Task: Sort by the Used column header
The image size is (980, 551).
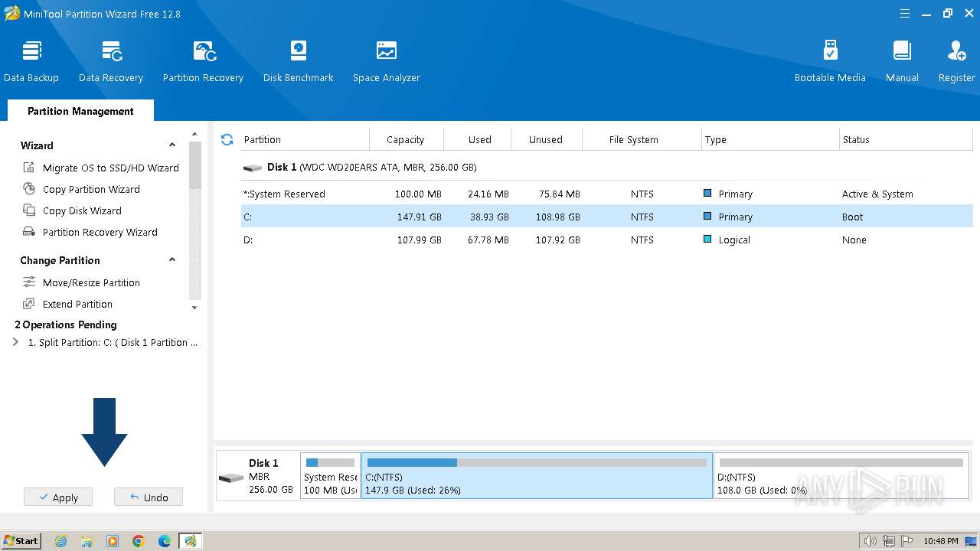Action: pyautogui.click(x=478, y=139)
